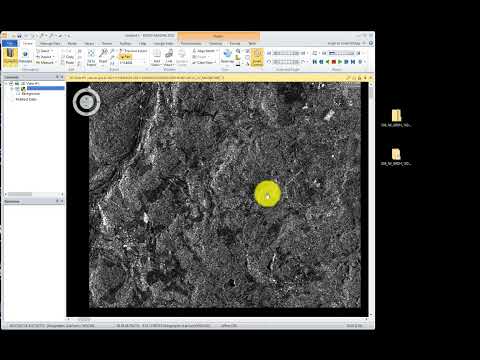
Task: Select the upper desktop folder
Action: tap(396, 118)
